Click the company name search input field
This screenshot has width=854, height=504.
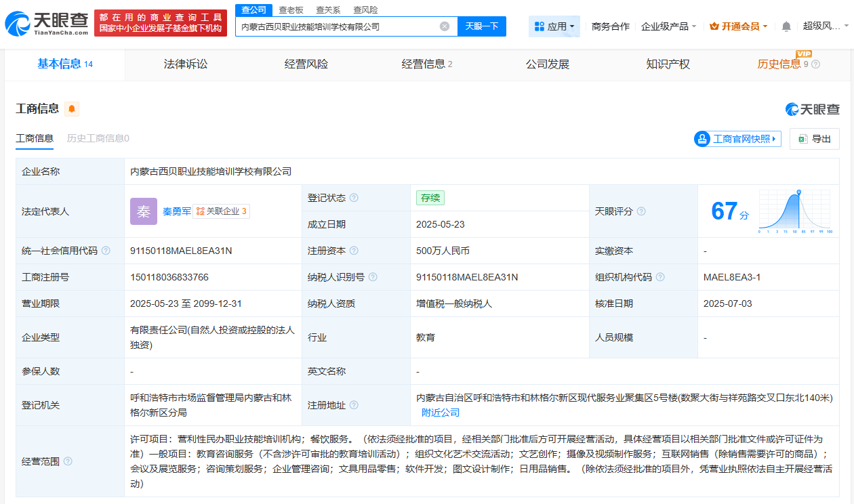(339, 26)
